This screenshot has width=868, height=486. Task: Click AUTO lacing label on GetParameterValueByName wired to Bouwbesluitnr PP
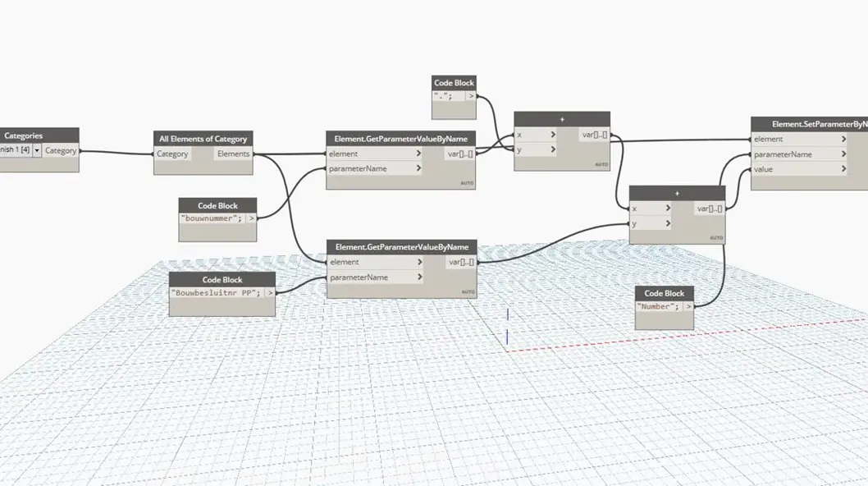pyautogui.click(x=468, y=291)
